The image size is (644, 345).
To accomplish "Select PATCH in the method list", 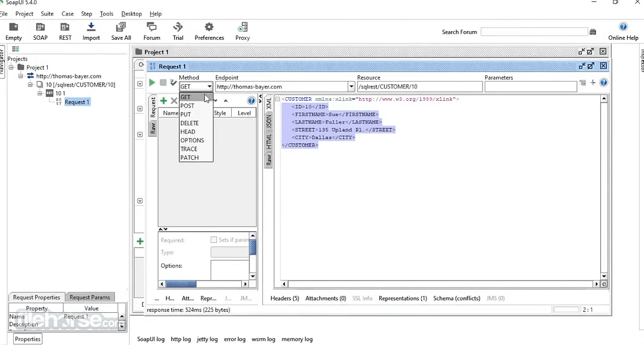I will pos(196,157).
